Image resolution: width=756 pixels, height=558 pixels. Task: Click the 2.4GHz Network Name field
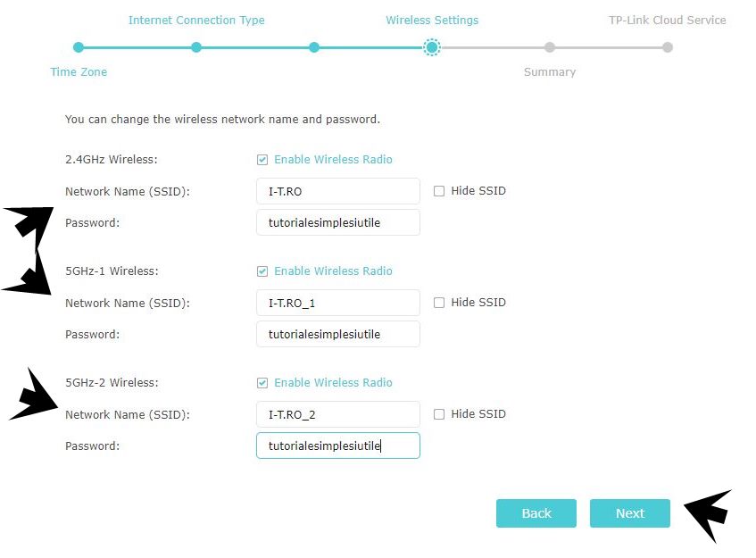tap(338, 191)
